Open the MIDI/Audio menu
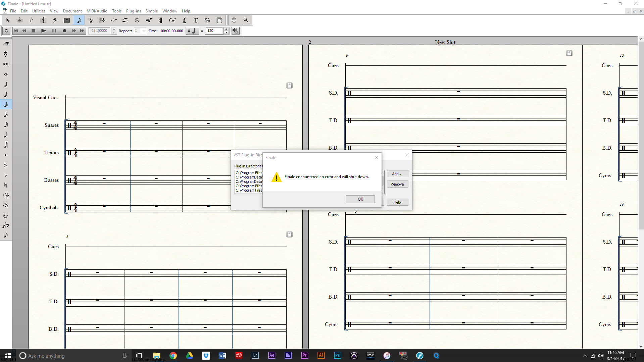This screenshot has width=644, height=362. 97,11
